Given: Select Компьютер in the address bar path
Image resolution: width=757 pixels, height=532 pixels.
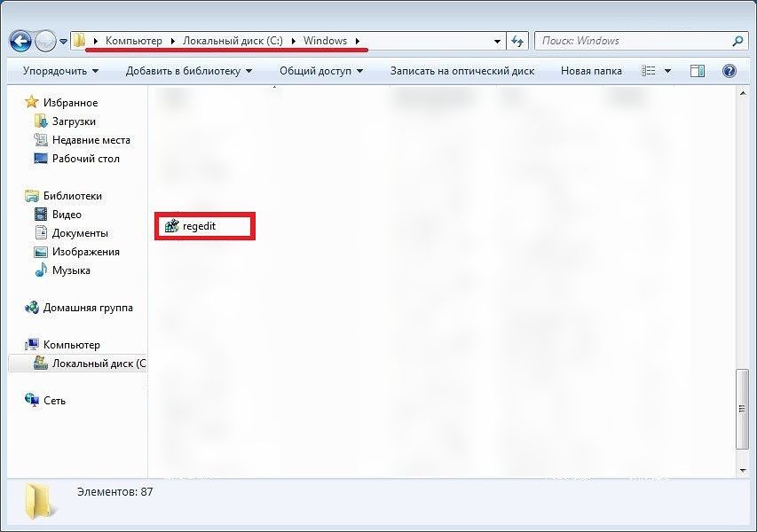Looking at the screenshot, I should 134,41.
